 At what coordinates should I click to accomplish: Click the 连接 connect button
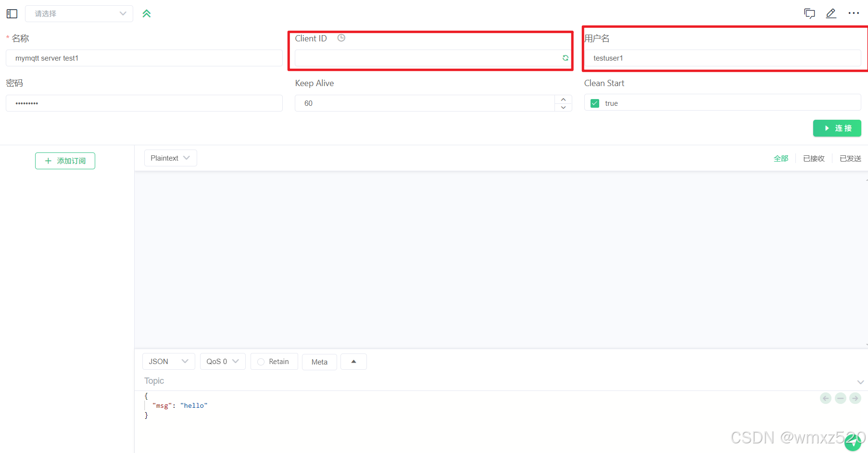pyautogui.click(x=837, y=128)
